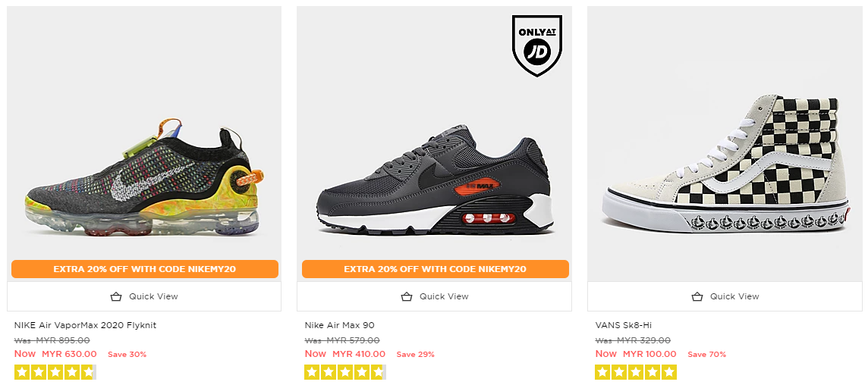
Task: Click the Now MYR 630.00 price
Action: (x=55, y=354)
